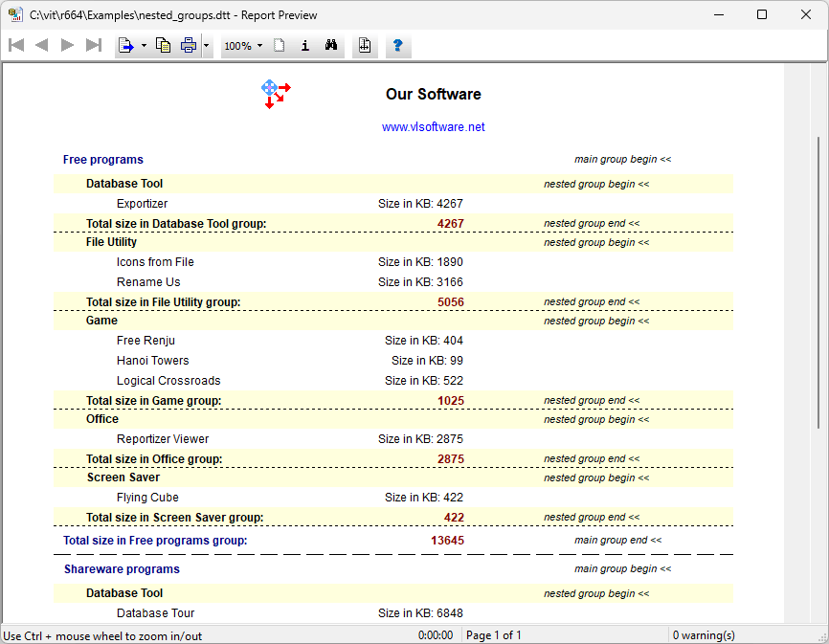Open the print options dropdown arrow

[x=206, y=46]
